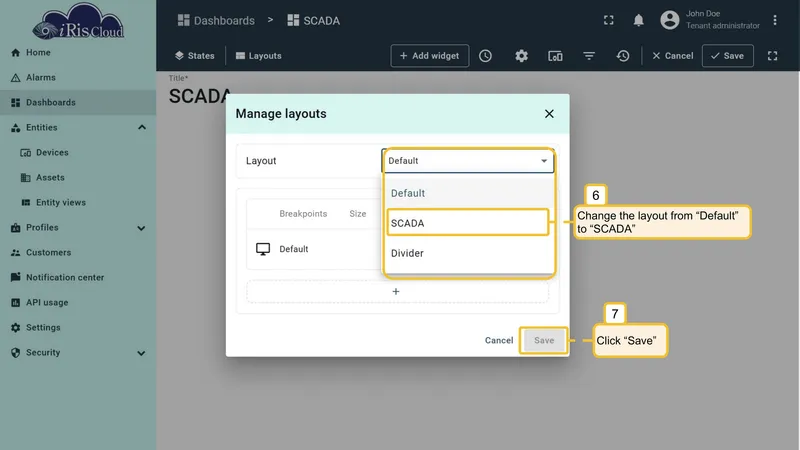The image size is (800, 450).
Task: Click the Home house icon in the sidebar
Action: tap(15, 53)
